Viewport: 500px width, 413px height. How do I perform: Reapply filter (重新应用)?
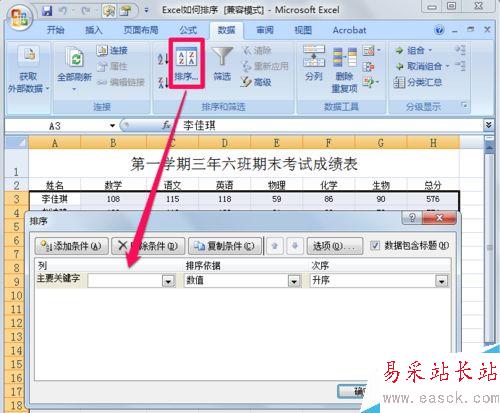(x=265, y=66)
